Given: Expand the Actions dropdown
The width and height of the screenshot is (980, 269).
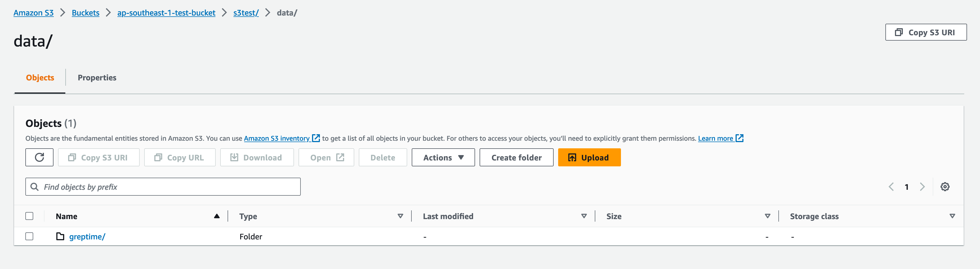Looking at the screenshot, I should (x=443, y=157).
